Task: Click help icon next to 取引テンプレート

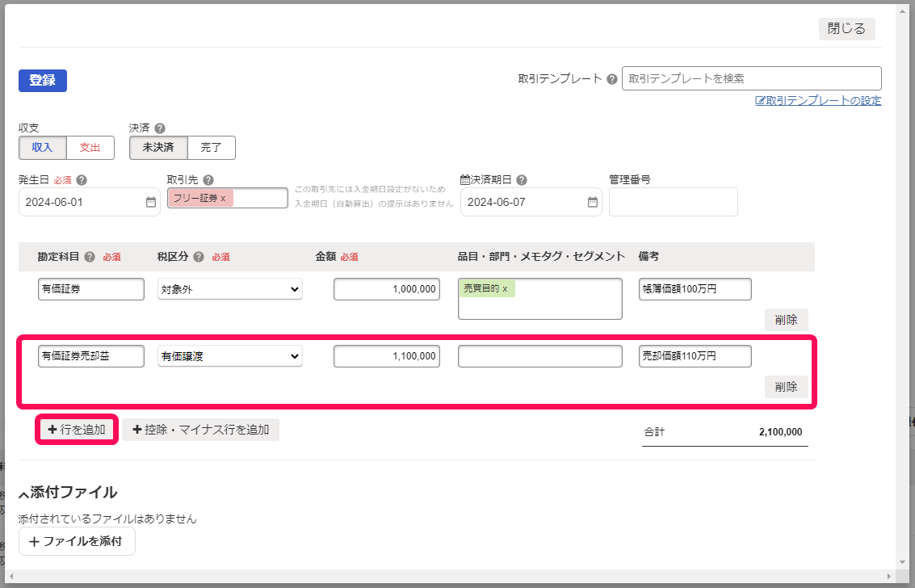Action: point(611,79)
